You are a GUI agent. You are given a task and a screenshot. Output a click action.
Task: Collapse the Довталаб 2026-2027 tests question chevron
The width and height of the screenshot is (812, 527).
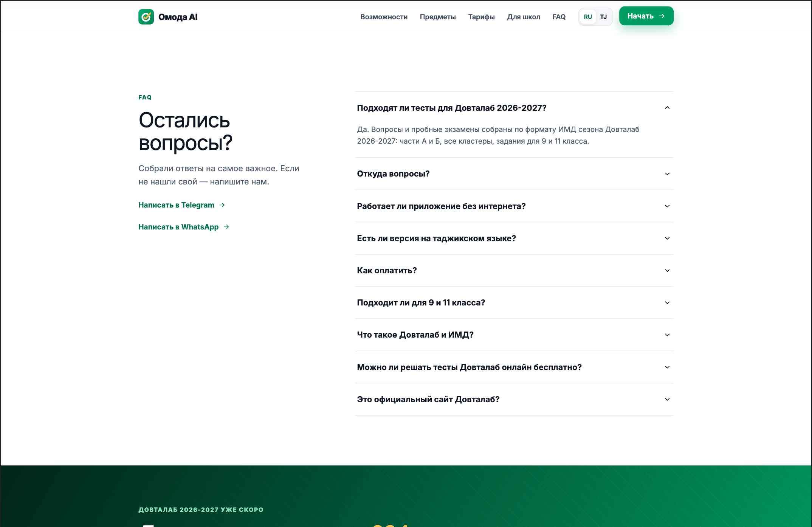[667, 108]
